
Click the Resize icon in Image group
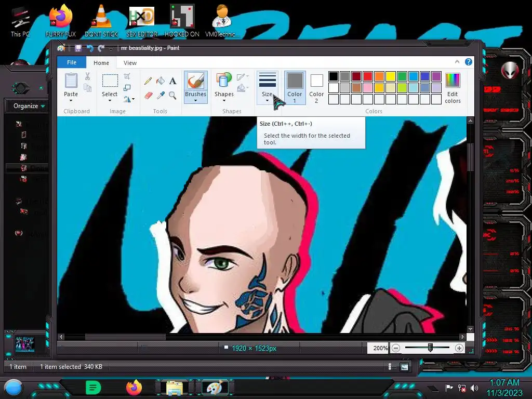(127, 87)
